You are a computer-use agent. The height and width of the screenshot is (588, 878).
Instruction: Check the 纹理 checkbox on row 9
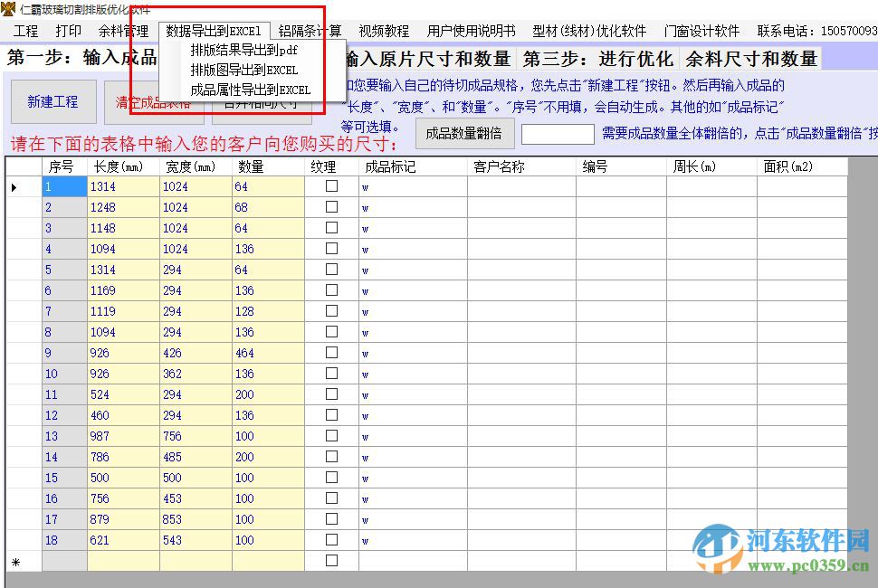click(x=331, y=353)
